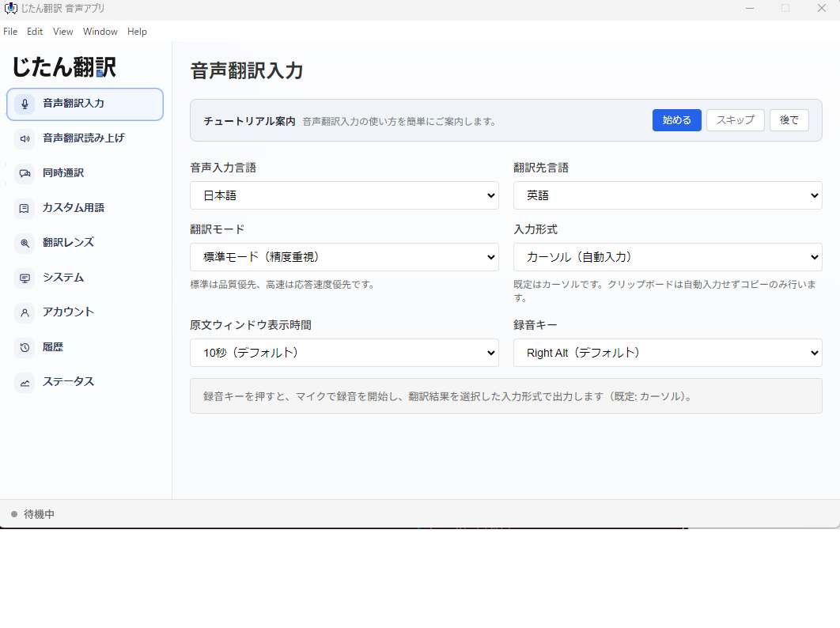Image resolution: width=840 pixels, height=628 pixels.
Task: Select 翻訳レンズ in the sidebar
Action: pyautogui.click(x=85, y=244)
